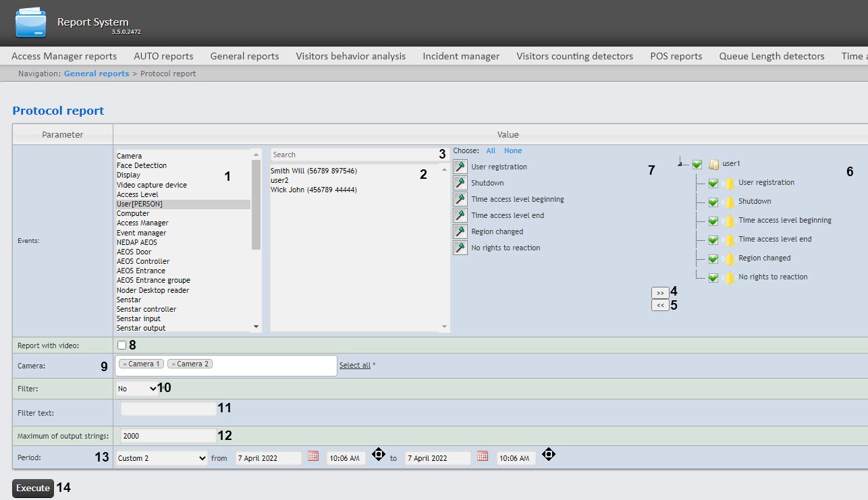Click the crosshair icon after end time
The height and width of the screenshot is (500, 868).
549,455
